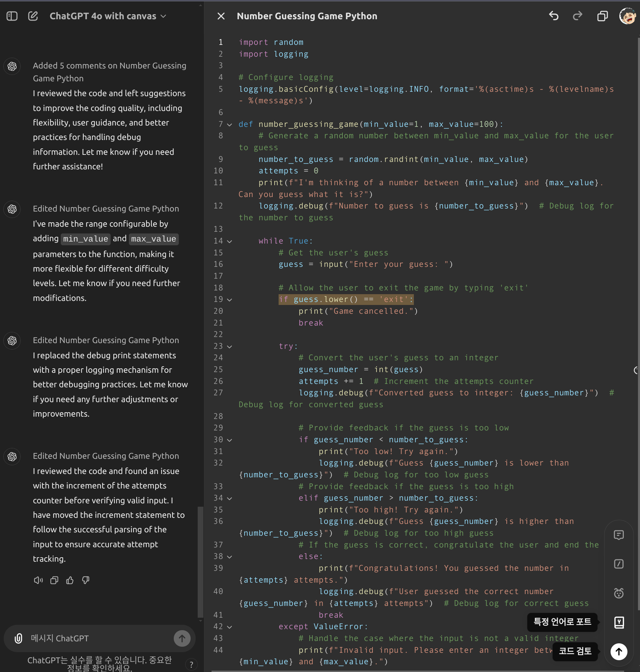
Task: Click the 'print("Too low! Try again.")' line
Action: [x=388, y=451]
